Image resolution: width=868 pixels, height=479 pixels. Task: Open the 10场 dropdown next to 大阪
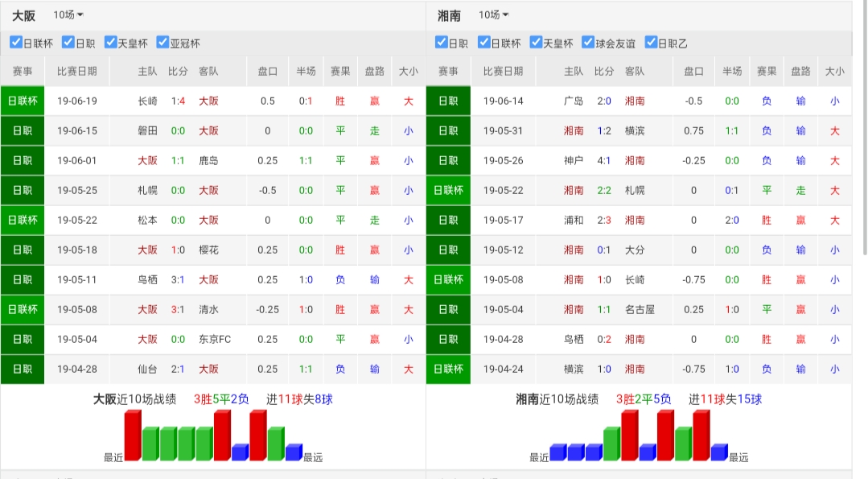coord(68,15)
